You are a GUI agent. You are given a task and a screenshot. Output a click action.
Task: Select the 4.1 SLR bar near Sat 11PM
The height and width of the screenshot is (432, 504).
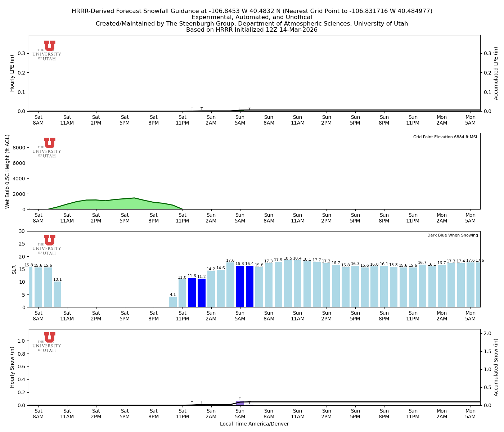tap(173, 301)
